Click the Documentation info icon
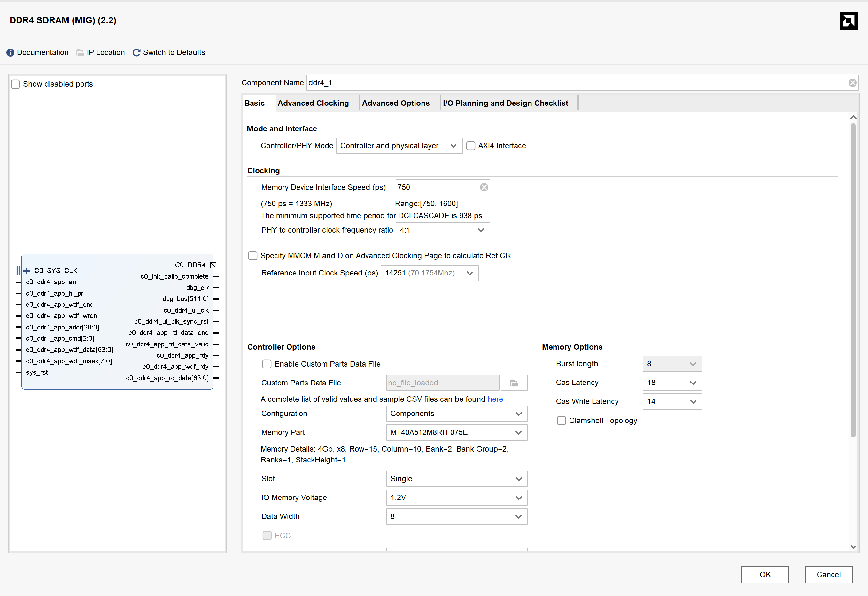 pyautogui.click(x=11, y=53)
